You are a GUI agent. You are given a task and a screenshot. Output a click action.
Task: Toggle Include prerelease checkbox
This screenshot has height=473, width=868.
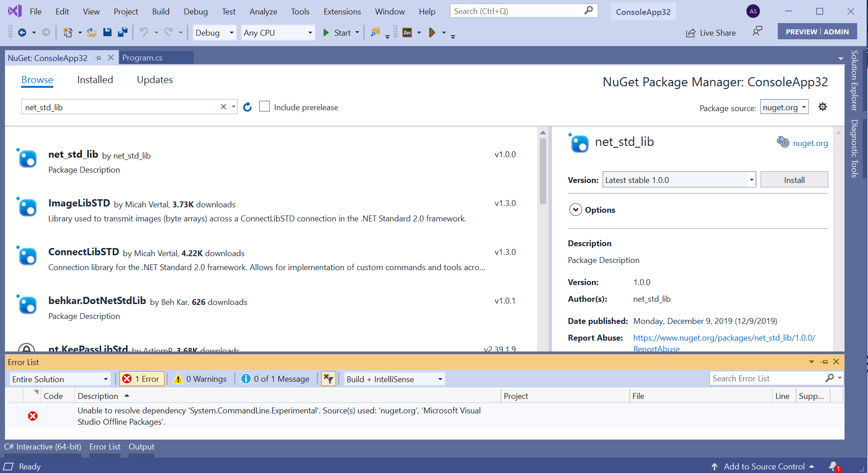pos(265,107)
